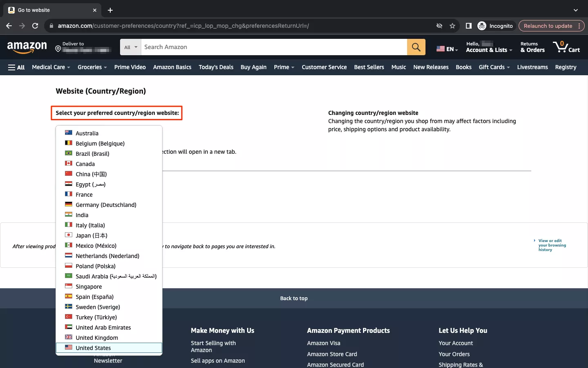Screen dimensions: 588x368
Task: Select Italy (Italia)
Action: point(109,225)
